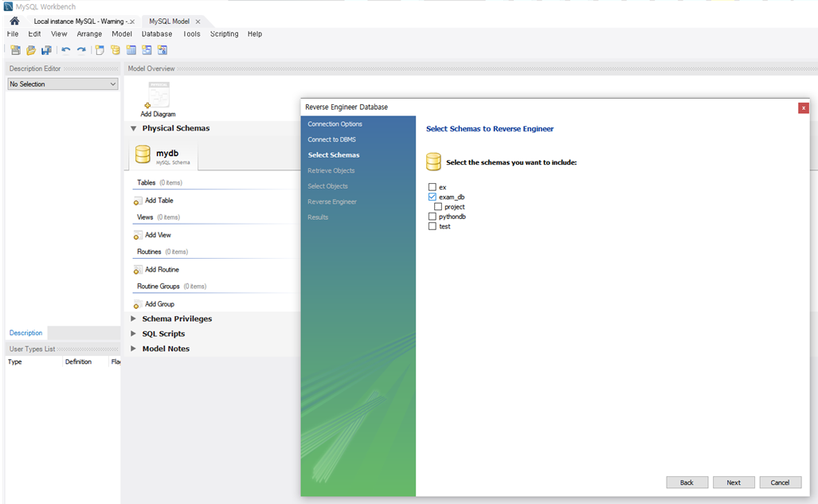
Task: Expand the SQL Scripts section
Action: click(134, 334)
